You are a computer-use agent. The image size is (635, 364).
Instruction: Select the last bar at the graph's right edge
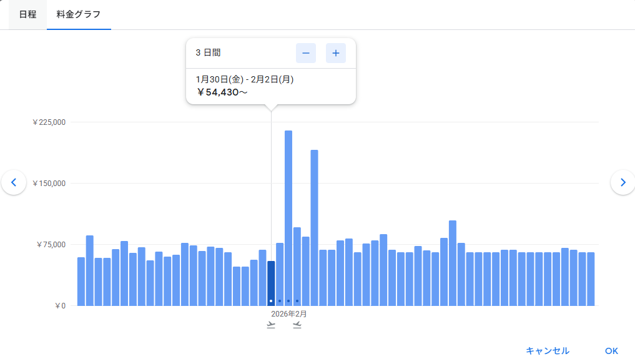coord(590,279)
